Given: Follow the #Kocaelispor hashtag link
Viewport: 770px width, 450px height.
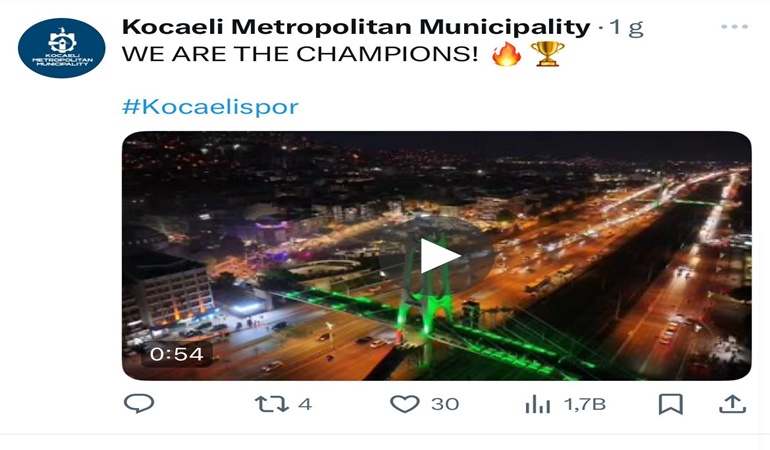Looking at the screenshot, I should click(210, 107).
